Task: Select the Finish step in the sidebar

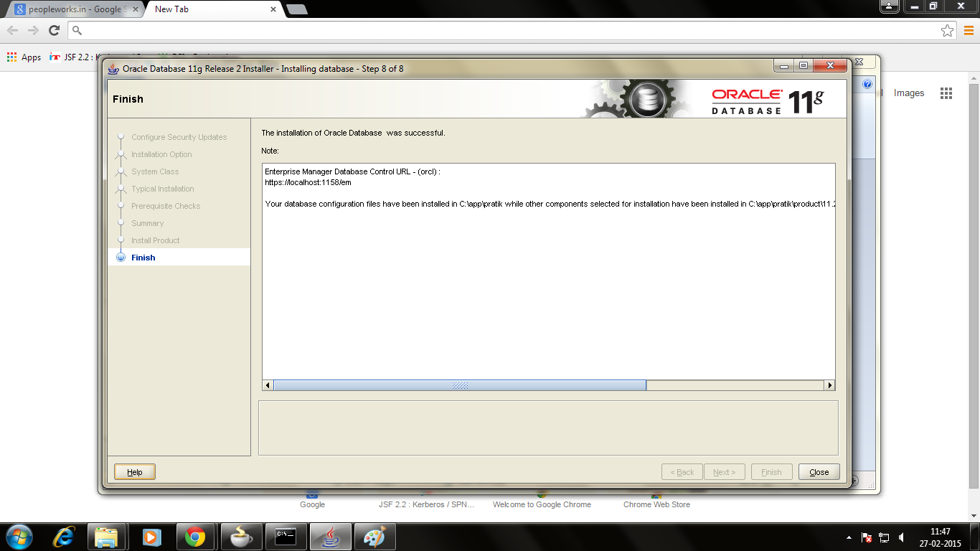Action: [x=179, y=258]
